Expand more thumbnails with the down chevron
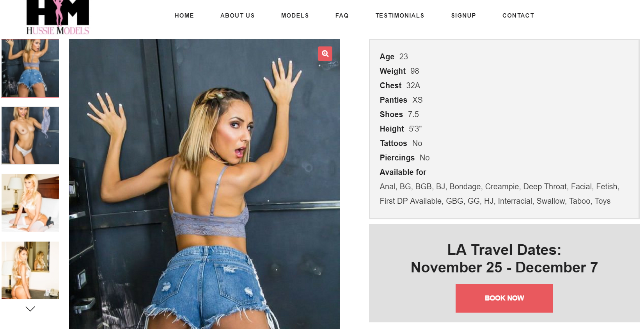The width and height of the screenshot is (644, 329). coord(30,309)
